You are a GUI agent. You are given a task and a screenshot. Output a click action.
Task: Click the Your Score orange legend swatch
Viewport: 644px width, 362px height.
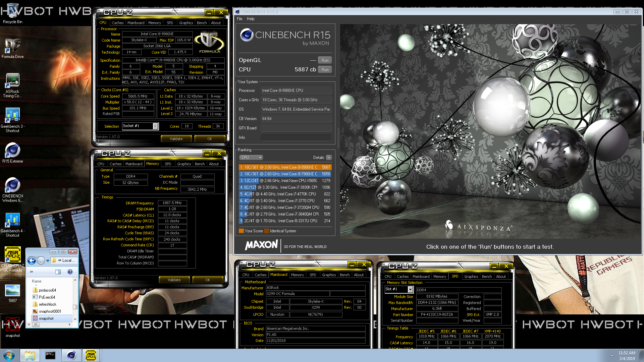pos(241,231)
